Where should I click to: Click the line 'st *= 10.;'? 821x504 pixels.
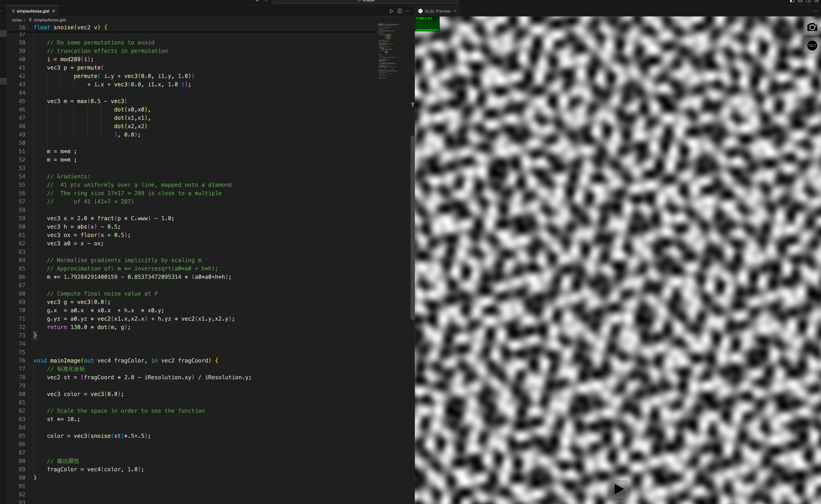(x=64, y=419)
